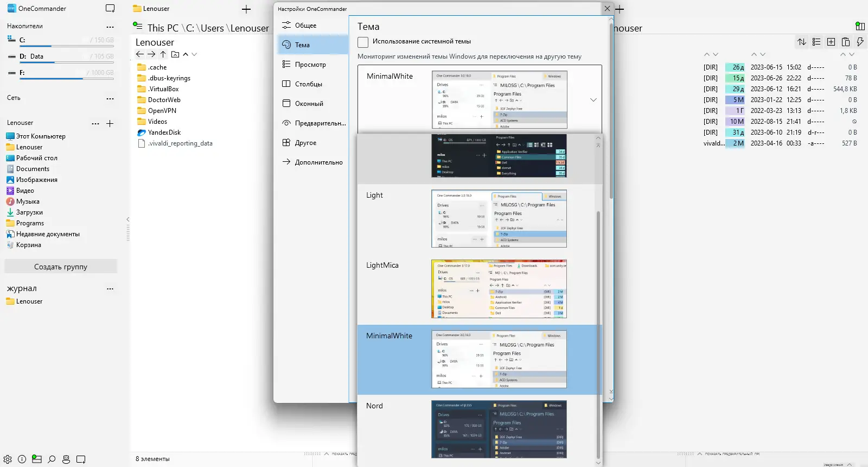868x467 pixels.
Task: Click the folder icon next to the up arrow
Action: coord(175,54)
